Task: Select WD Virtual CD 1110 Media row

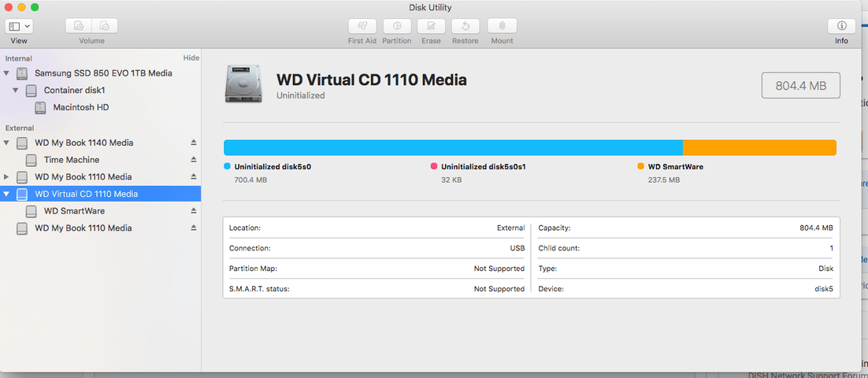Action: point(100,194)
